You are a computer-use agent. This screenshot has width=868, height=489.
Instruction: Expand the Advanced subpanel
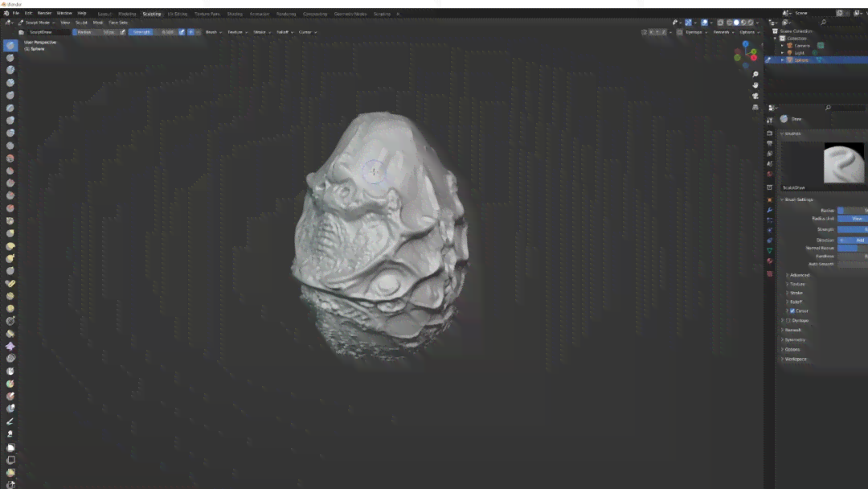(798, 275)
